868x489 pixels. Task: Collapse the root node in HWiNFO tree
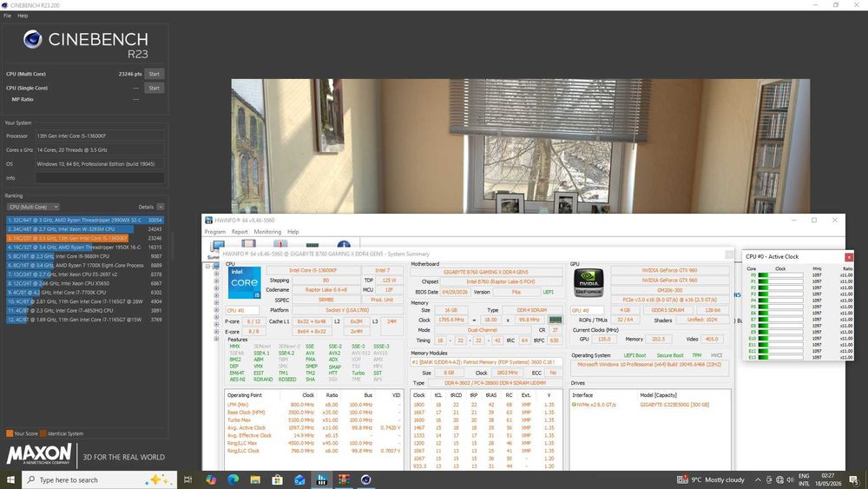pyautogui.click(x=208, y=267)
